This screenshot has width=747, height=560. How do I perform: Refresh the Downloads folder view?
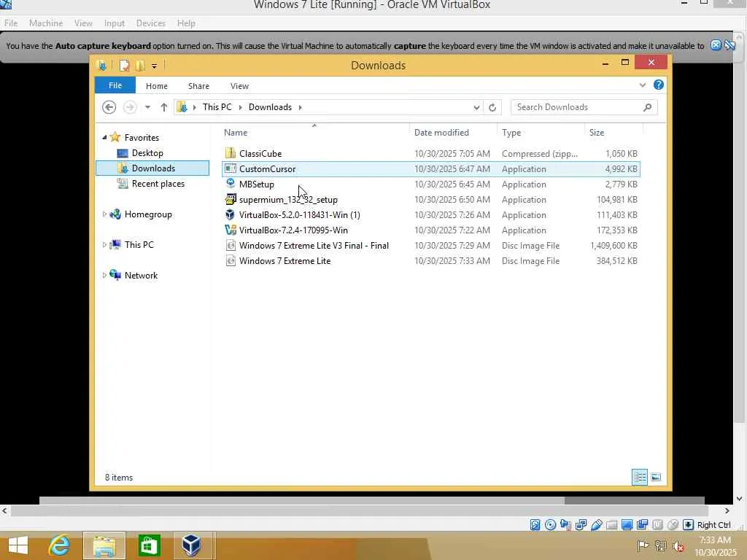coord(492,108)
